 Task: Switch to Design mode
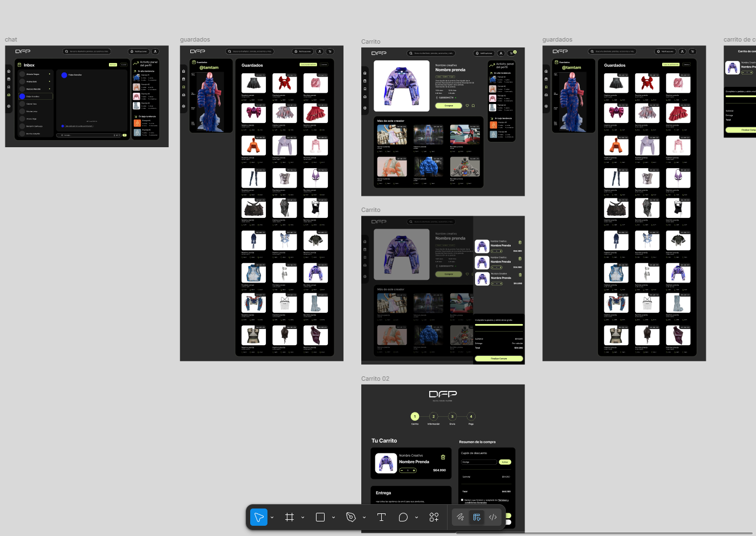point(477,517)
